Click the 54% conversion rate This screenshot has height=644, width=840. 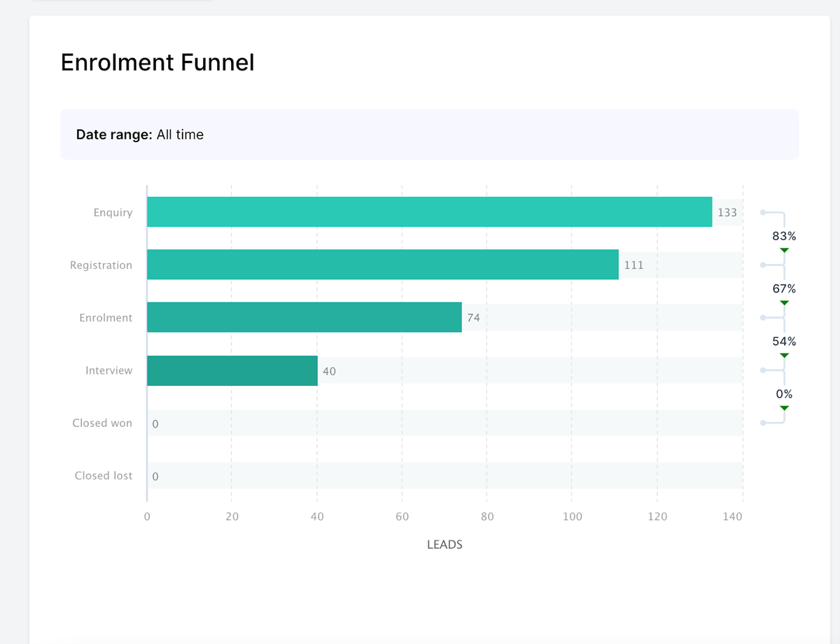(x=784, y=342)
